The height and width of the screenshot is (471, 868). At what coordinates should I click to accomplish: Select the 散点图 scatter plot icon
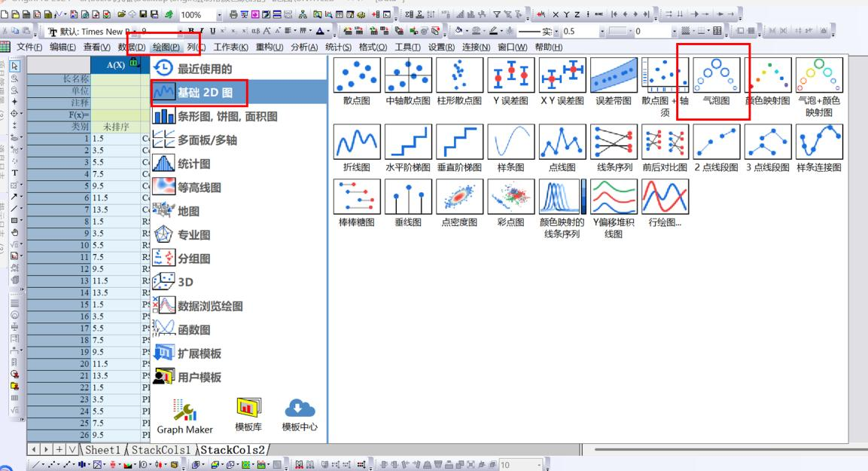click(x=357, y=75)
